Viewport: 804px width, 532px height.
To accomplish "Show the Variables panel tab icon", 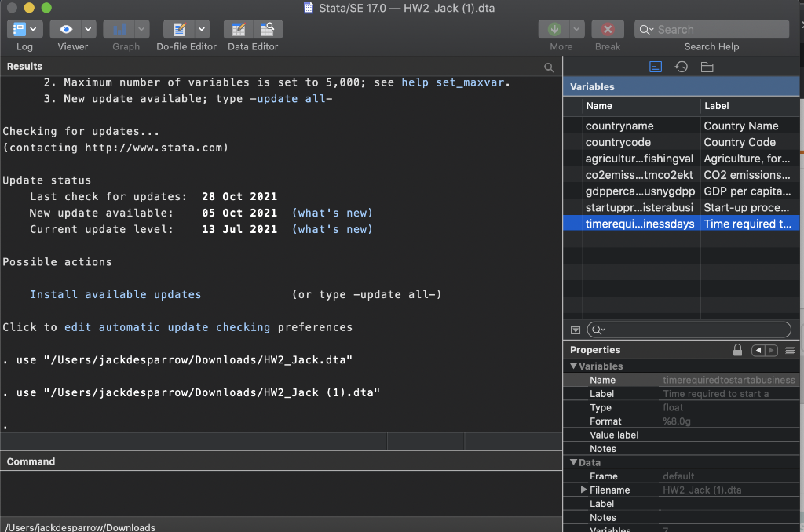I will [656, 67].
